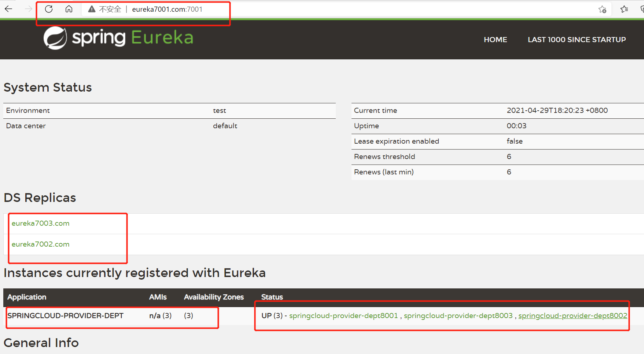This screenshot has height=354, width=644.
Task: Click the Status column header
Action: click(272, 297)
